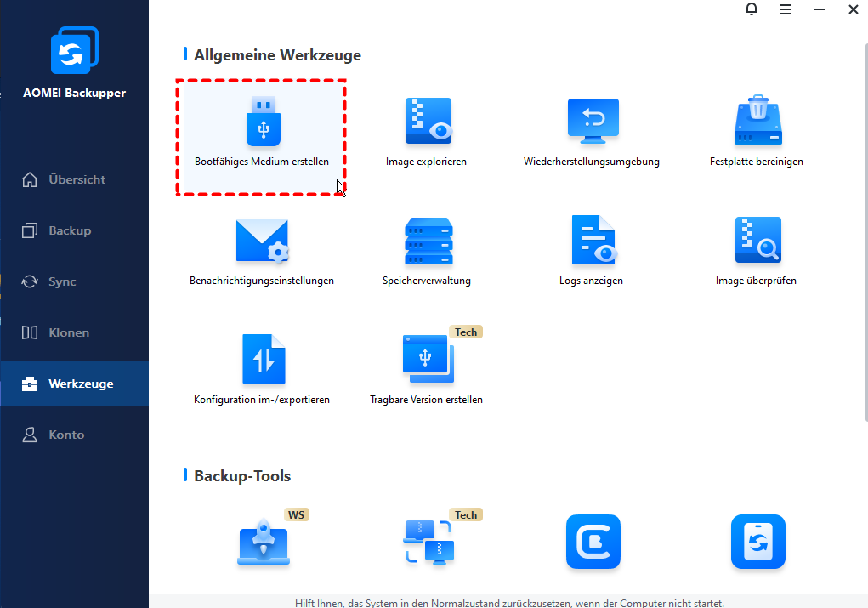Click the Übersicht home icon
Screen dimensions: 868x608
click(x=30, y=179)
